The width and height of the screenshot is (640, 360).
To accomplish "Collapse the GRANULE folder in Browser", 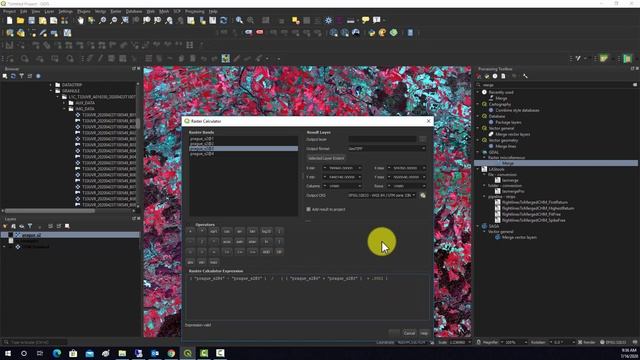I will tap(51, 91).
